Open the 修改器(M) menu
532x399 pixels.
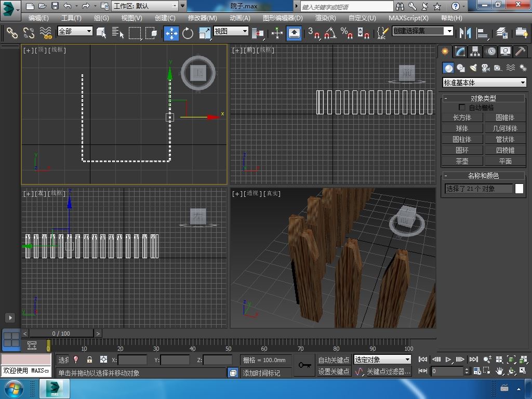(202, 18)
